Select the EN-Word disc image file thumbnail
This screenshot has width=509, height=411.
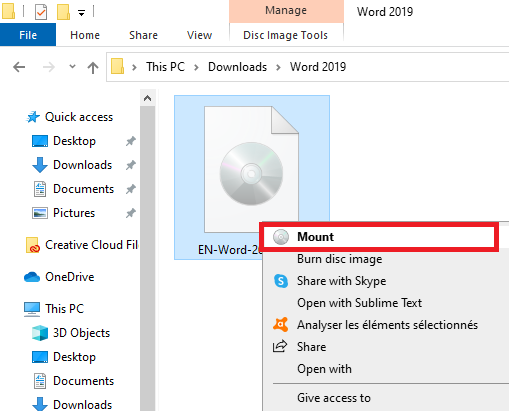[x=251, y=169]
